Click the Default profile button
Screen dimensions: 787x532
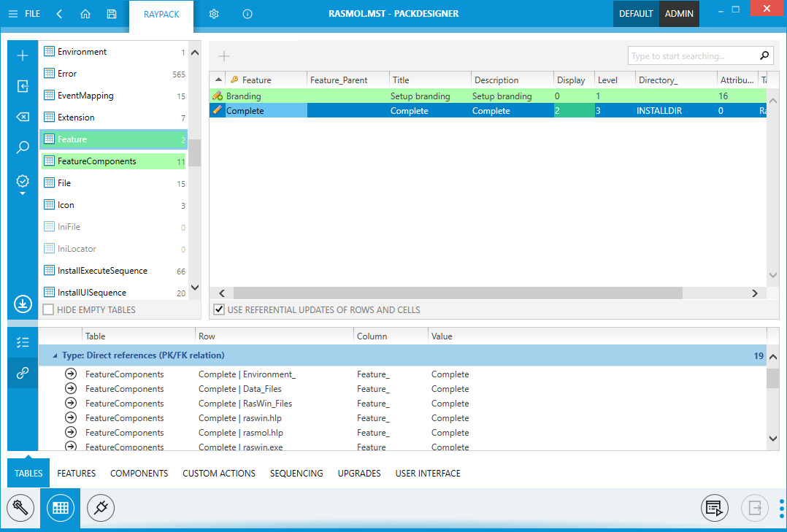pos(635,14)
